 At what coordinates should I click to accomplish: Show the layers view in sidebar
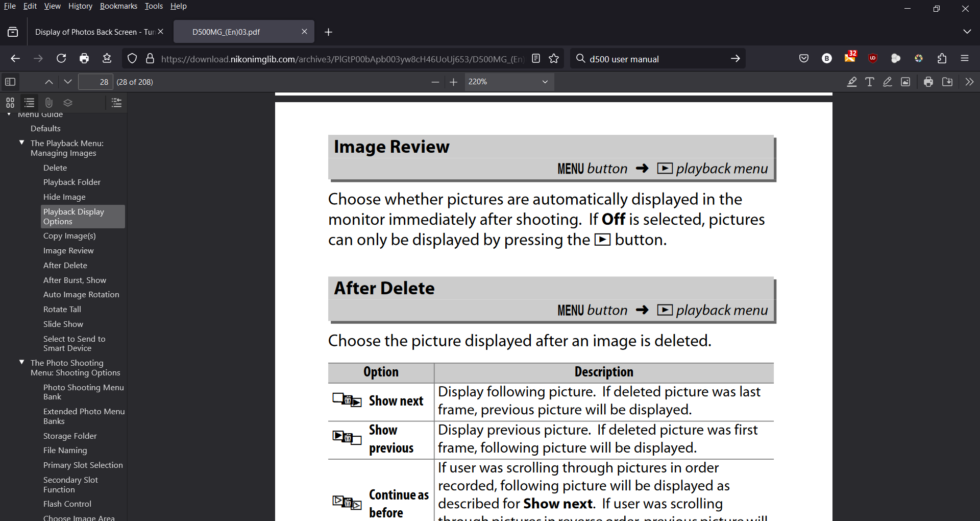[68, 103]
